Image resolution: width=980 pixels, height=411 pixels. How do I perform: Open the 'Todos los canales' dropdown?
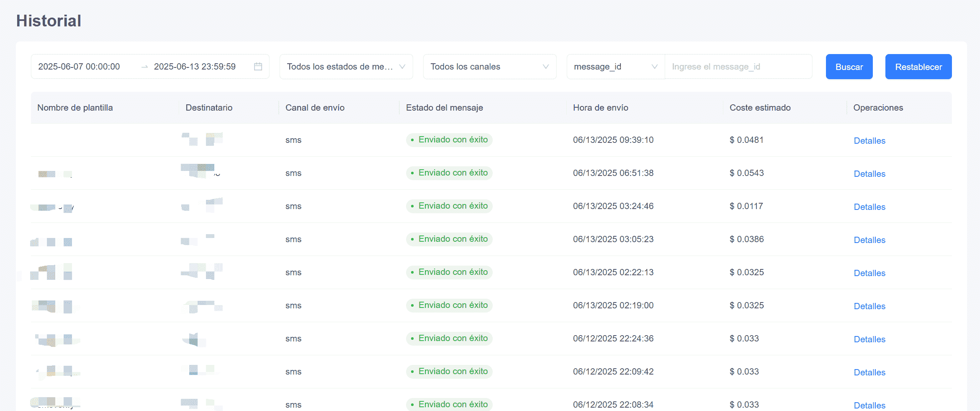(x=490, y=67)
